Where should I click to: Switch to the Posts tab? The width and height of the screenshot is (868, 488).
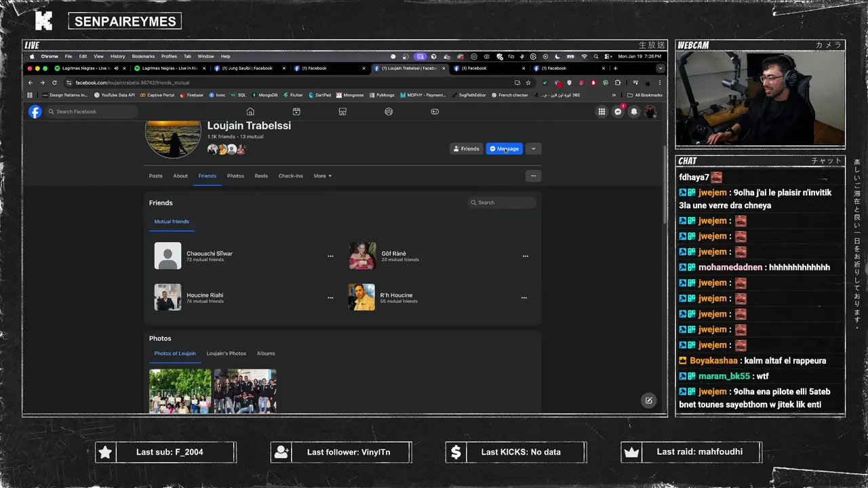[155, 176]
